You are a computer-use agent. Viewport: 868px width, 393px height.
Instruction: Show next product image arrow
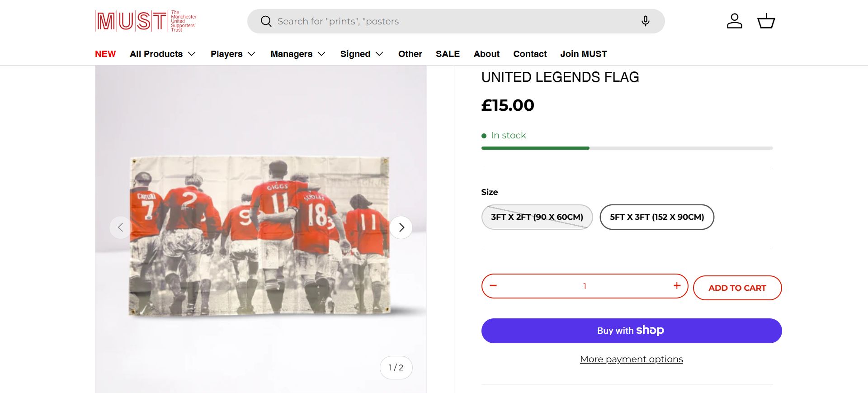tap(401, 227)
